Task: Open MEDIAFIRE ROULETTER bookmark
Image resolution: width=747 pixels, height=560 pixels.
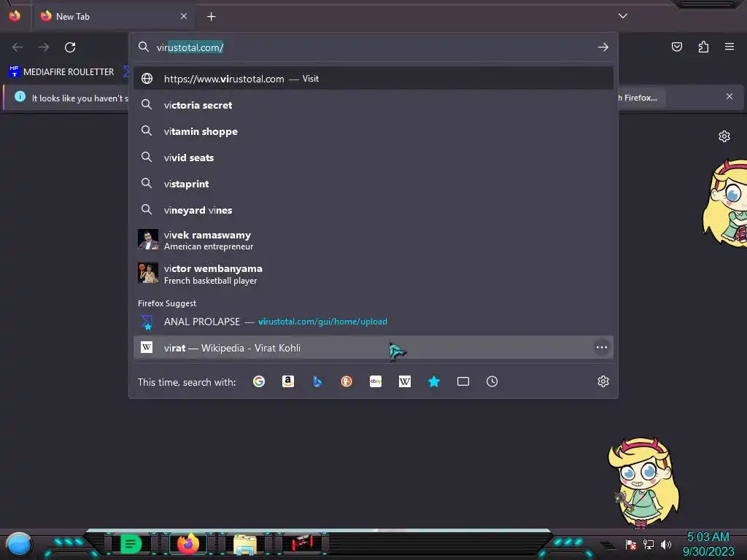Action: [61, 72]
